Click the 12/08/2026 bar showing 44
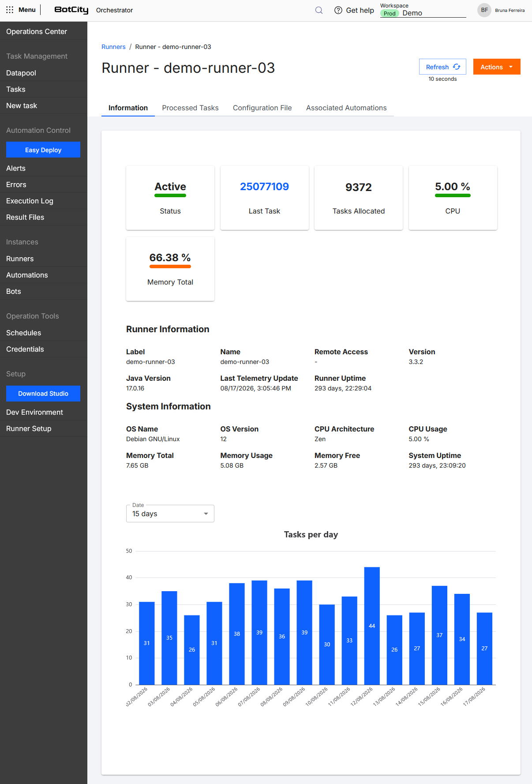Screen dimensions: 532x784 [372, 626]
